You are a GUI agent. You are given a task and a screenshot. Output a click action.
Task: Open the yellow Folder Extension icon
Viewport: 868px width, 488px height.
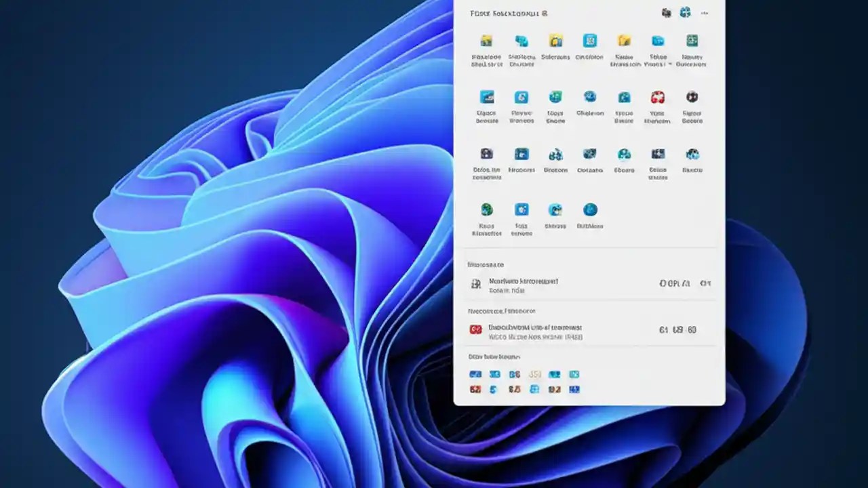pos(623,41)
